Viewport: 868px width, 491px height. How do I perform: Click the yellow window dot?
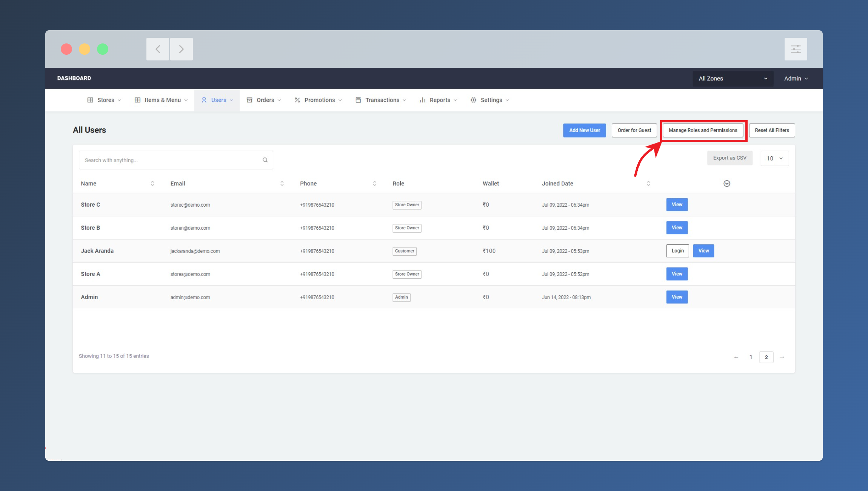(x=85, y=49)
